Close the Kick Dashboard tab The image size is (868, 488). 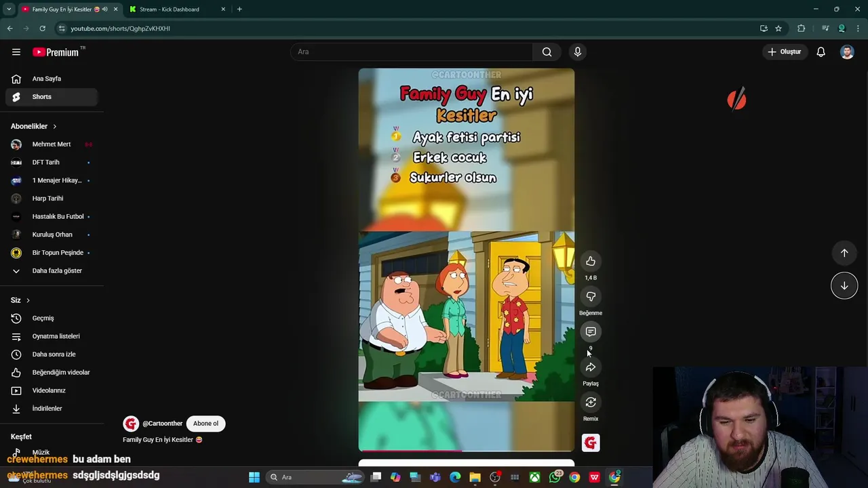coord(223,9)
